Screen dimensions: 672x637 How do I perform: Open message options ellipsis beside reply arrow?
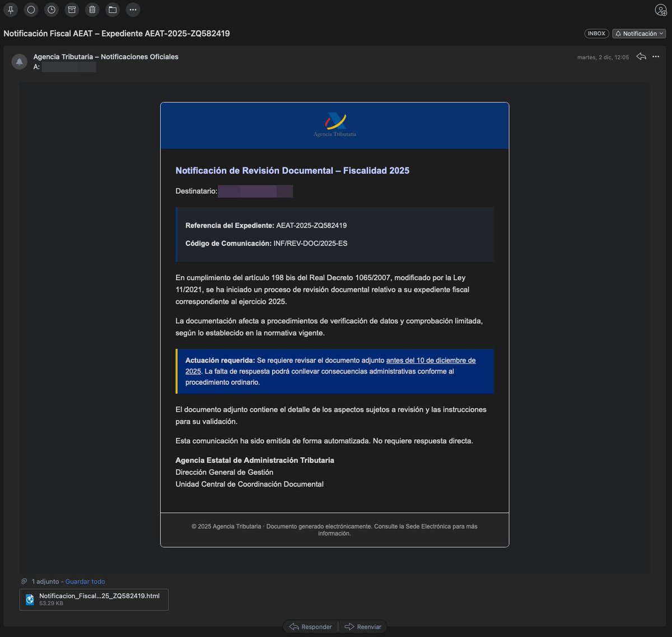click(656, 57)
